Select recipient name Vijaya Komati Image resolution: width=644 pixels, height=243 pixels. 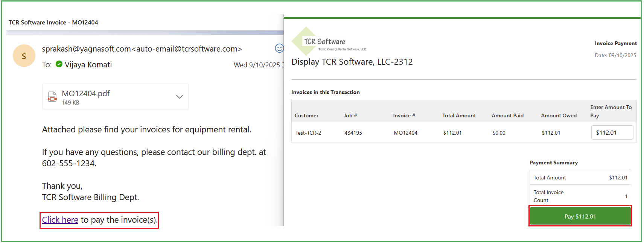(88, 65)
